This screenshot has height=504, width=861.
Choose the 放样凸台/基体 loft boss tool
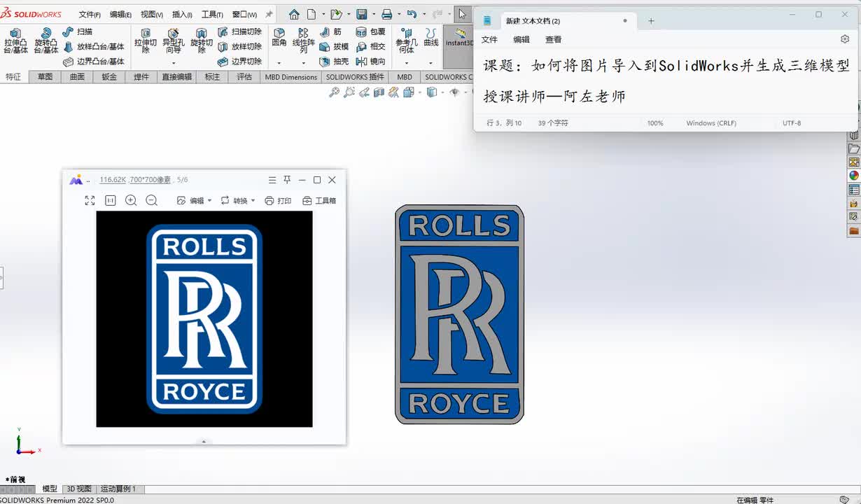pos(93,47)
